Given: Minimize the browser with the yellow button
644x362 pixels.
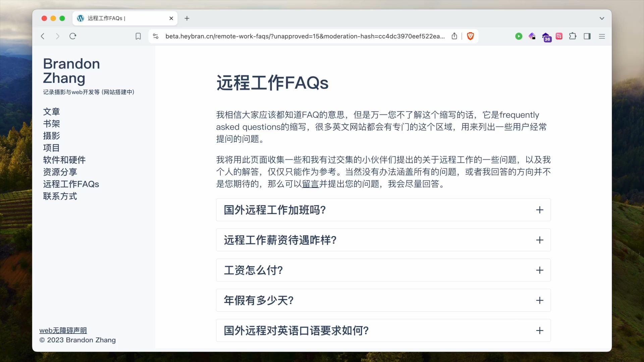Looking at the screenshot, I should (x=53, y=18).
